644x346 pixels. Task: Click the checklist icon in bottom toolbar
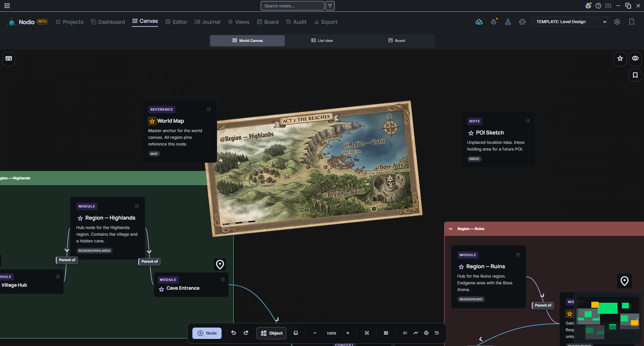pos(405,333)
